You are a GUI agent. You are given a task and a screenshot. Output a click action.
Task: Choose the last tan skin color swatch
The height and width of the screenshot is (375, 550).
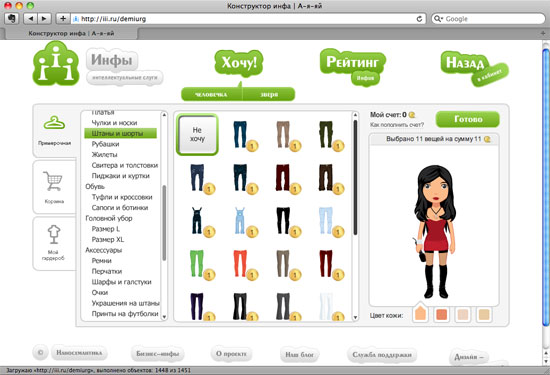point(484,315)
